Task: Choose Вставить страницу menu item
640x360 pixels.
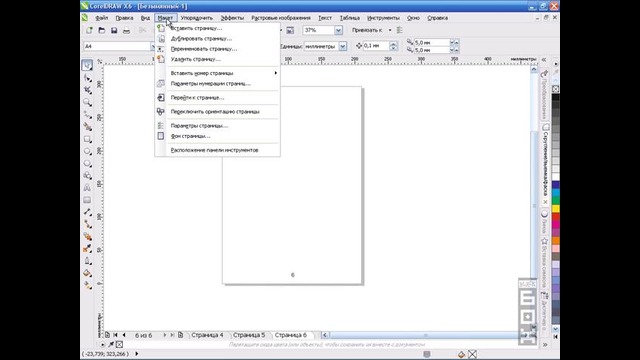Action: [x=218, y=28]
